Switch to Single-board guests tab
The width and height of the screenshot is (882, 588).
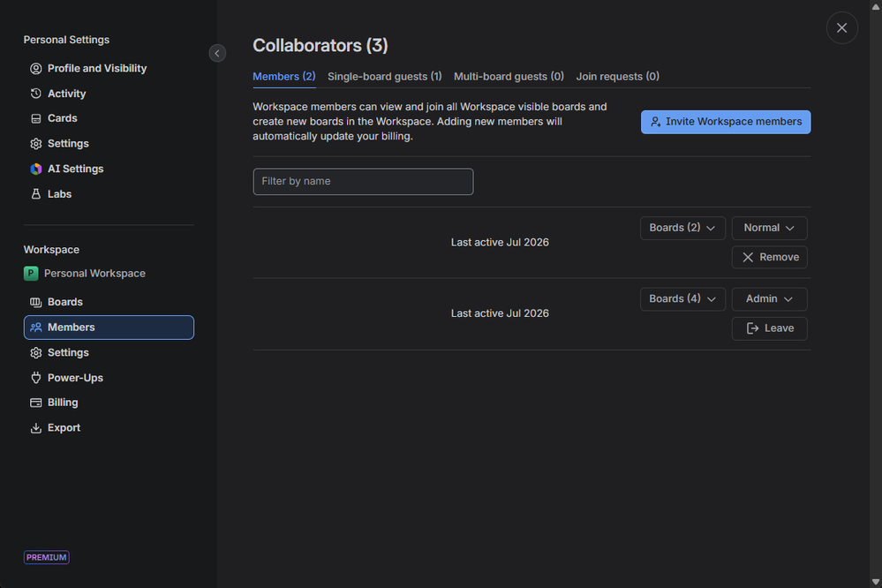pos(385,77)
